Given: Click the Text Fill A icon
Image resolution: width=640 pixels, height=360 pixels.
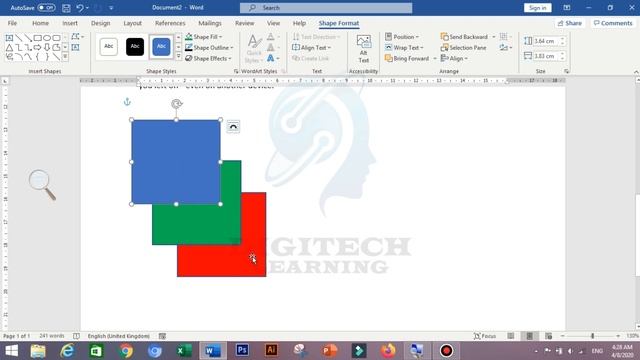Looking at the screenshot, I should [271, 37].
